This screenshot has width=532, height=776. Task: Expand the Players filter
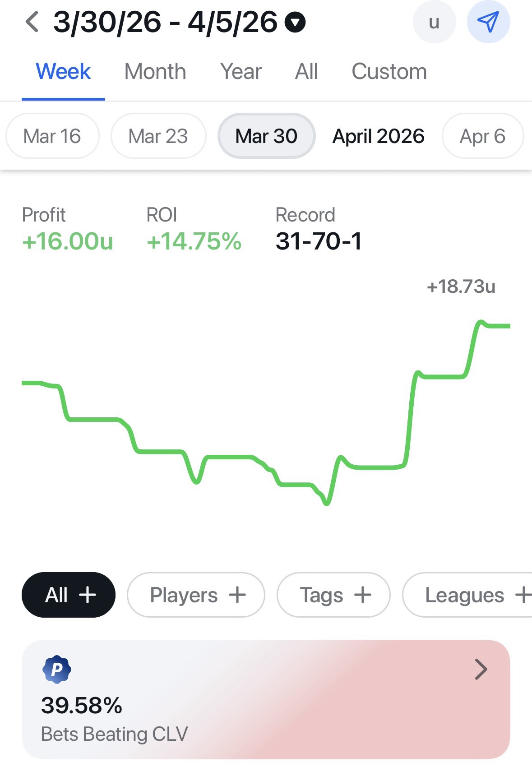coord(196,595)
